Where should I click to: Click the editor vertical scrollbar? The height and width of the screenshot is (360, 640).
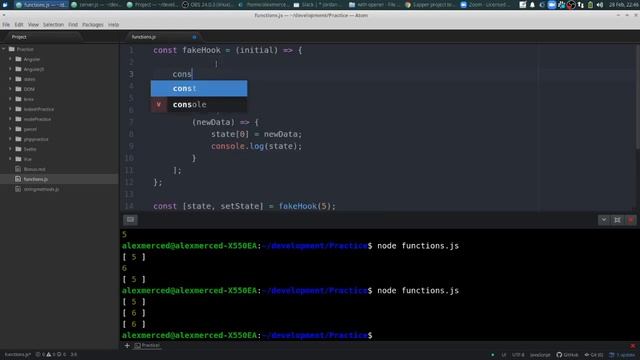[x=637, y=97]
